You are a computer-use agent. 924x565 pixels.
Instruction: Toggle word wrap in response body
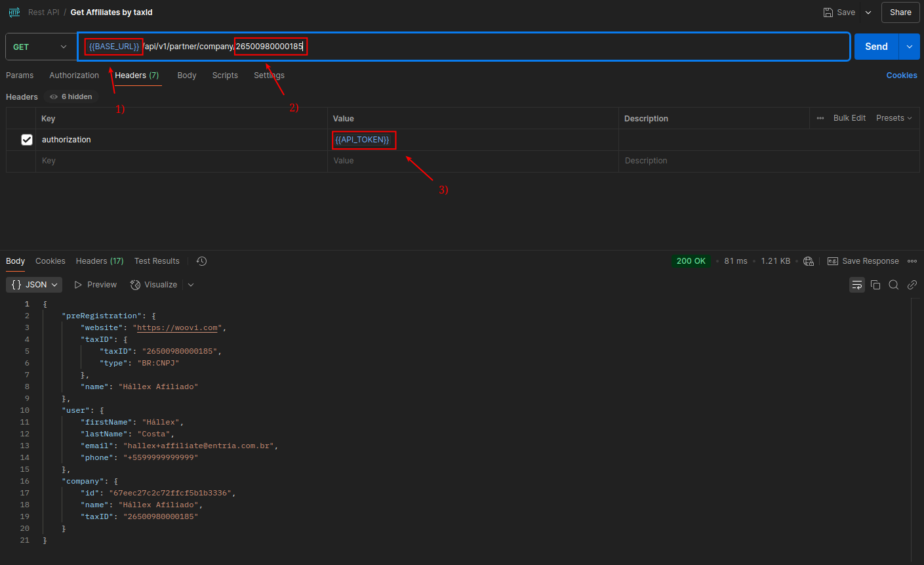tap(856, 285)
